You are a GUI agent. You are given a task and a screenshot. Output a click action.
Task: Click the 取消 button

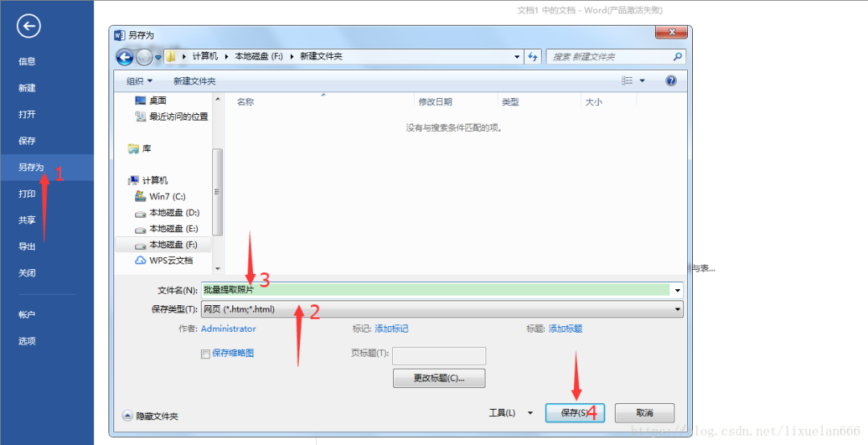point(645,413)
